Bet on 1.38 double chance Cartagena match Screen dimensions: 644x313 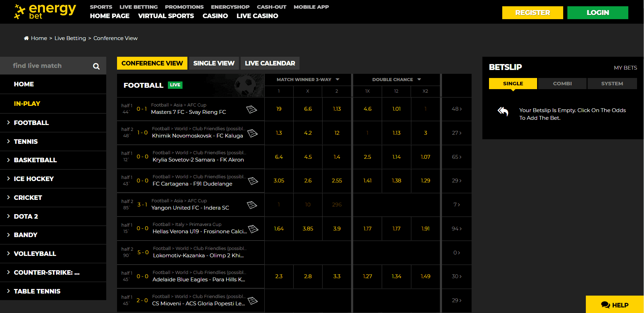(396, 181)
